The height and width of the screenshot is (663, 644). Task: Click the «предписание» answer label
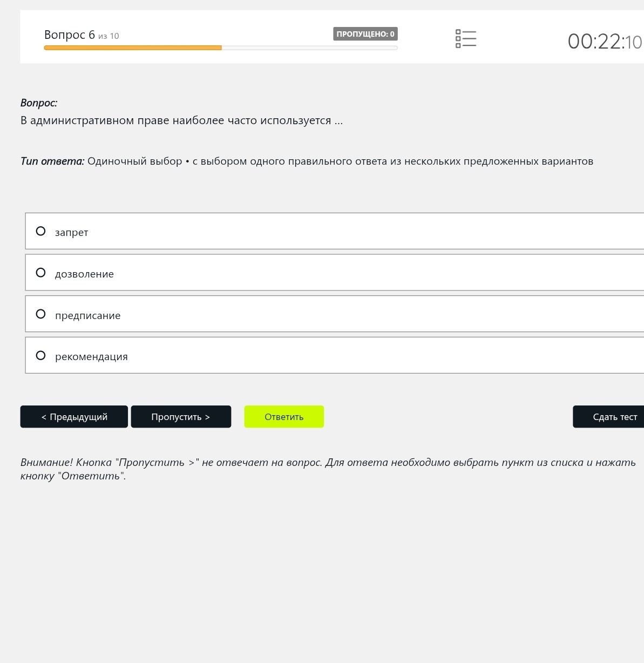[x=88, y=316]
